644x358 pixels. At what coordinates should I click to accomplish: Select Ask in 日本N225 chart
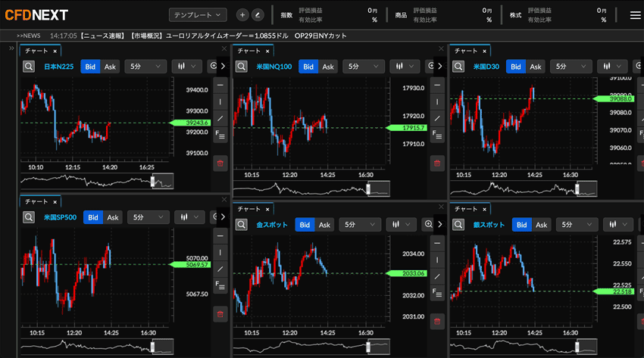[x=110, y=67]
